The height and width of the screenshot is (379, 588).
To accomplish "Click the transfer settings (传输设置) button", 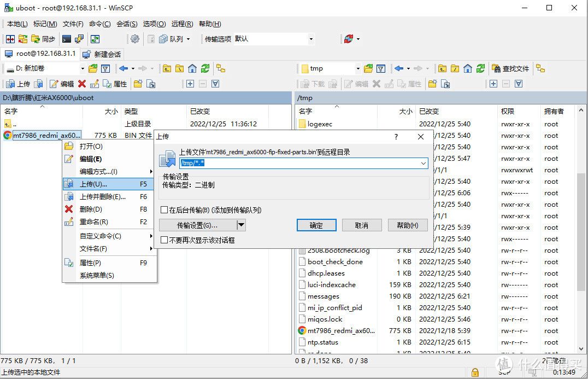I will [x=198, y=225].
